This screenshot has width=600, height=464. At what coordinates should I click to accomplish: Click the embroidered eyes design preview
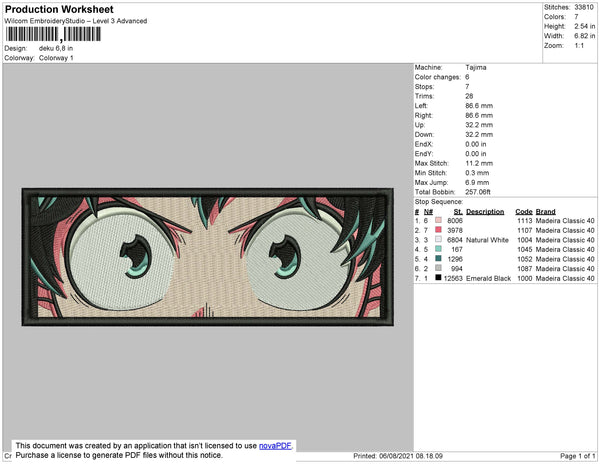tap(207, 257)
